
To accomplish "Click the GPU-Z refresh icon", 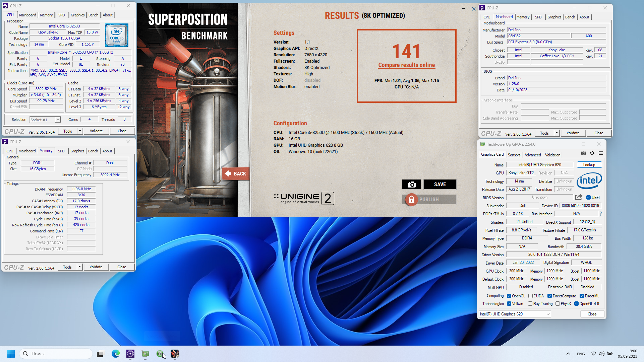I will [x=592, y=153].
